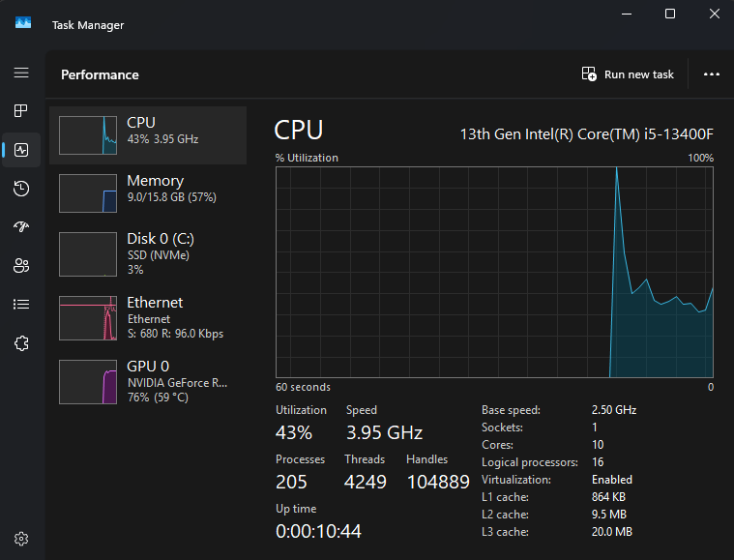Select the Ethernet performance entry
Image resolution: width=734 pixels, height=560 pixels.
(x=148, y=317)
